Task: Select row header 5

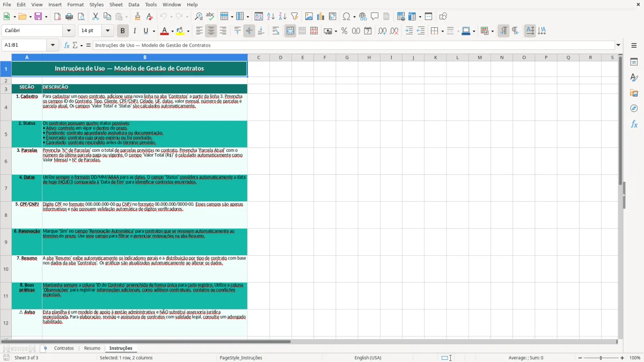Action: [x=6, y=134]
